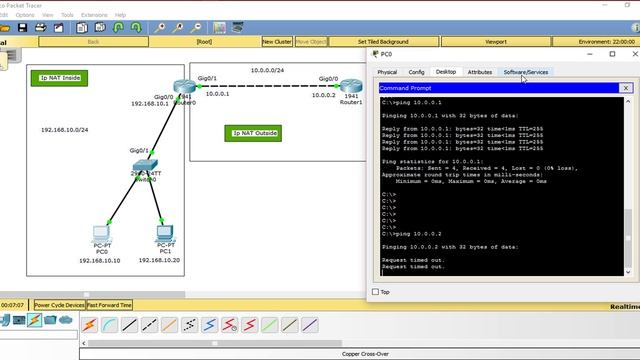Click Command Prompt scrollbar down arrow
Screen dimensions: 640x360
click(628, 272)
